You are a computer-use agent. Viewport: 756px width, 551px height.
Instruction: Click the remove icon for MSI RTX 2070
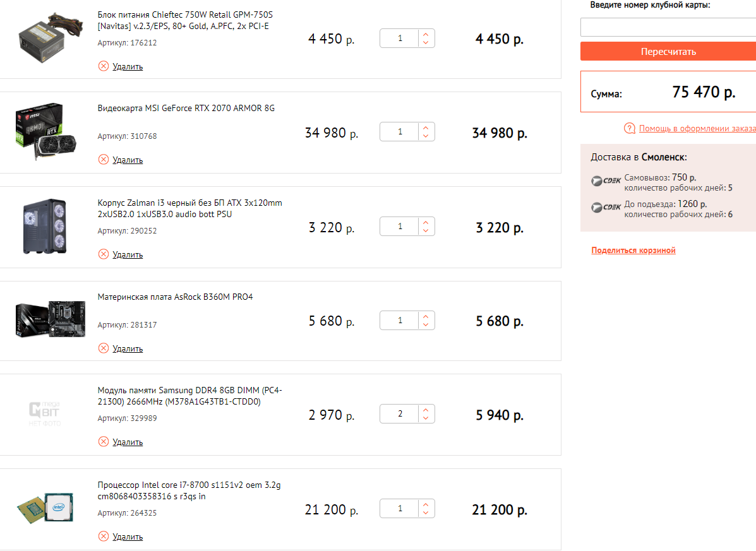pyautogui.click(x=104, y=160)
